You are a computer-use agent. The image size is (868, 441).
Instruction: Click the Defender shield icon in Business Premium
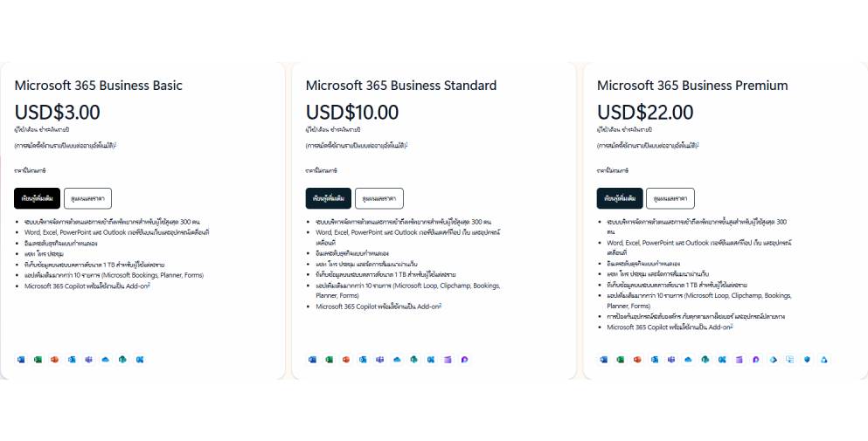click(807, 360)
